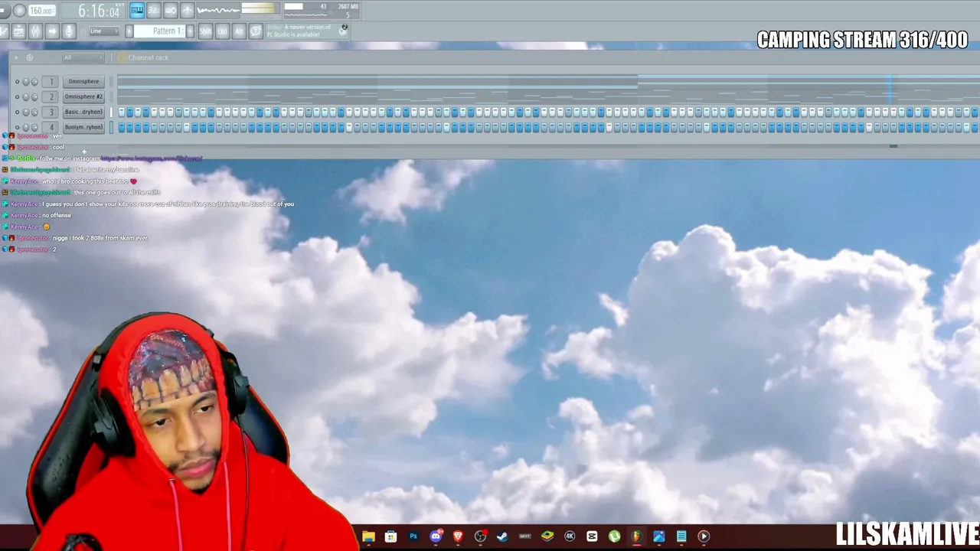Open File Explorer from the taskbar
This screenshot has height=551, width=980.
point(368,536)
